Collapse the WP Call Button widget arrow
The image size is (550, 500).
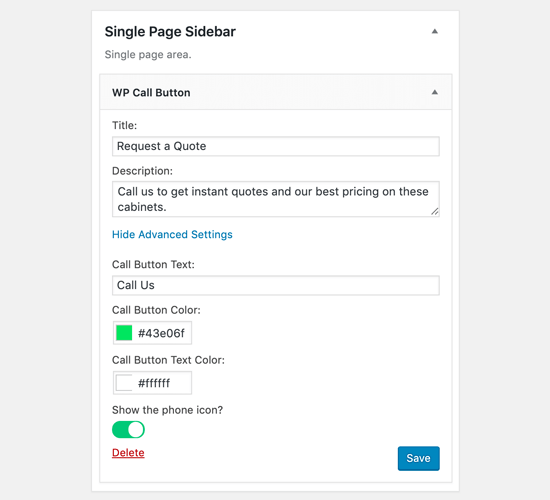coord(435,92)
